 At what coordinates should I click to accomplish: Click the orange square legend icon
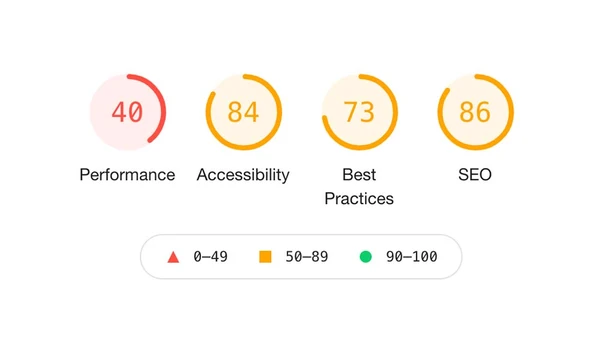point(265,257)
